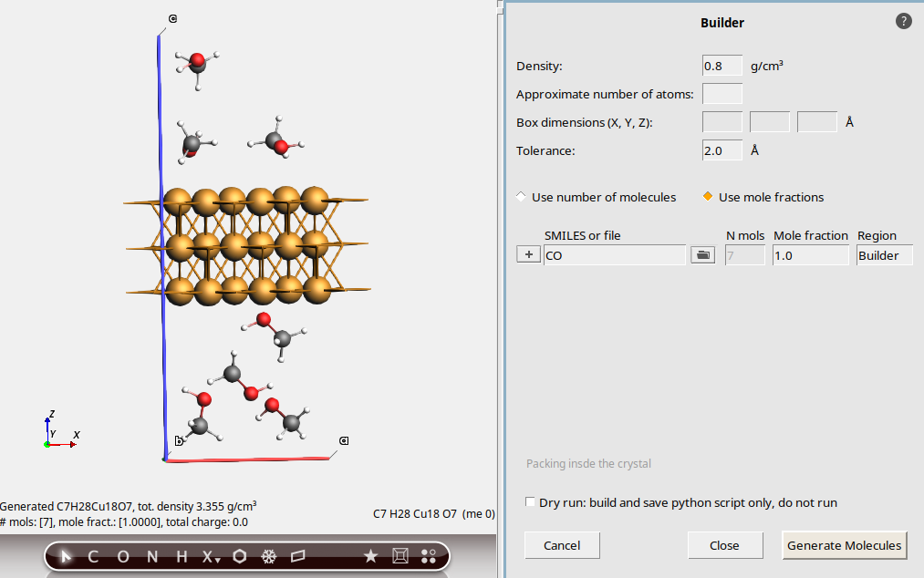Open the X element picker dropdown

[211, 556]
